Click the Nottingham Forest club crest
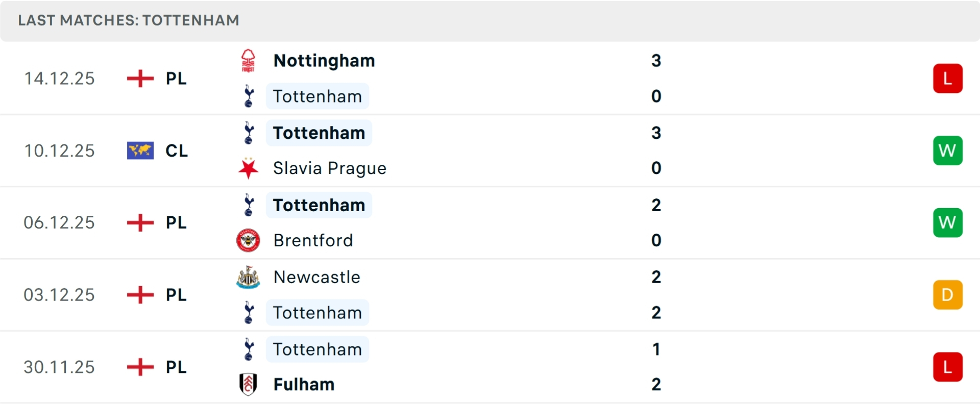 pyautogui.click(x=249, y=60)
